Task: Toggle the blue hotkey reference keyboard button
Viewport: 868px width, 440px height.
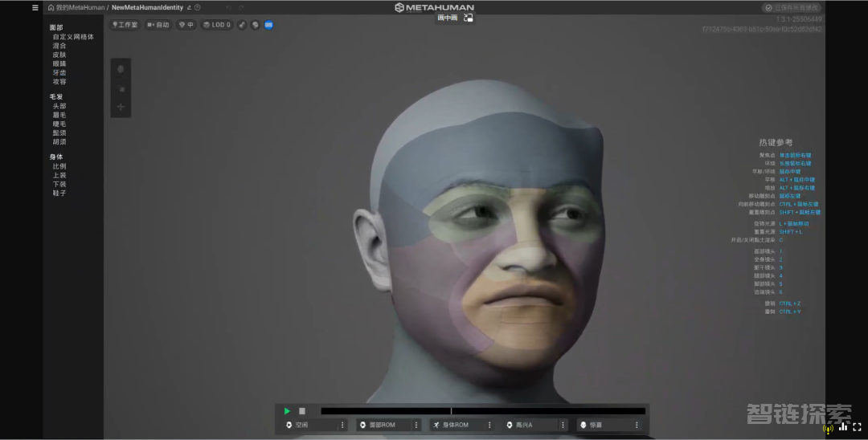Action: point(268,25)
